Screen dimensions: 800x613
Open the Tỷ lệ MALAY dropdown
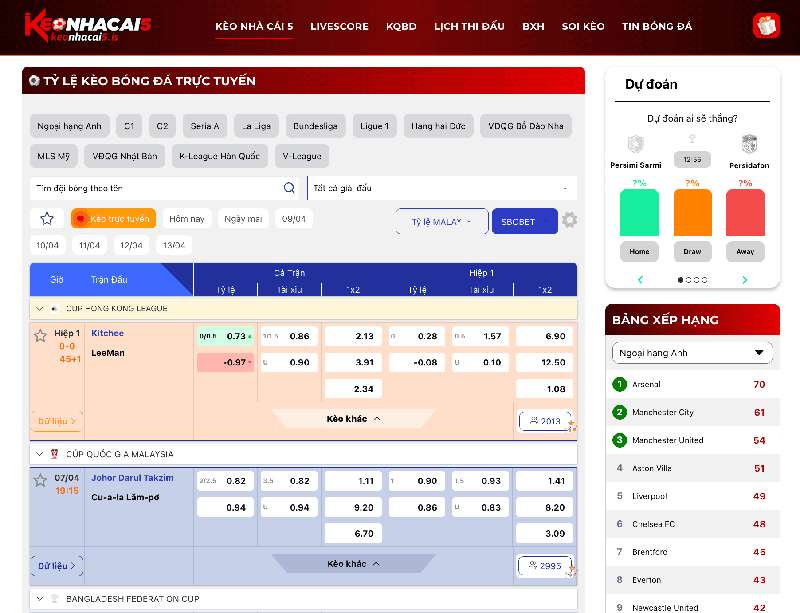coord(441,221)
